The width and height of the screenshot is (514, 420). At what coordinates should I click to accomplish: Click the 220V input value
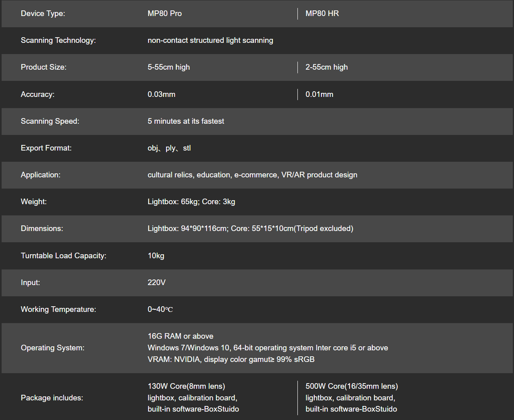coord(157,283)
